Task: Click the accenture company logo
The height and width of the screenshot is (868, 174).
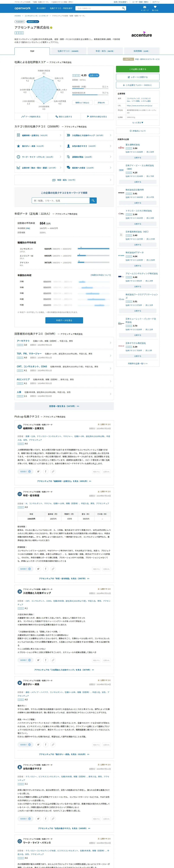Action: click(142, 34)
